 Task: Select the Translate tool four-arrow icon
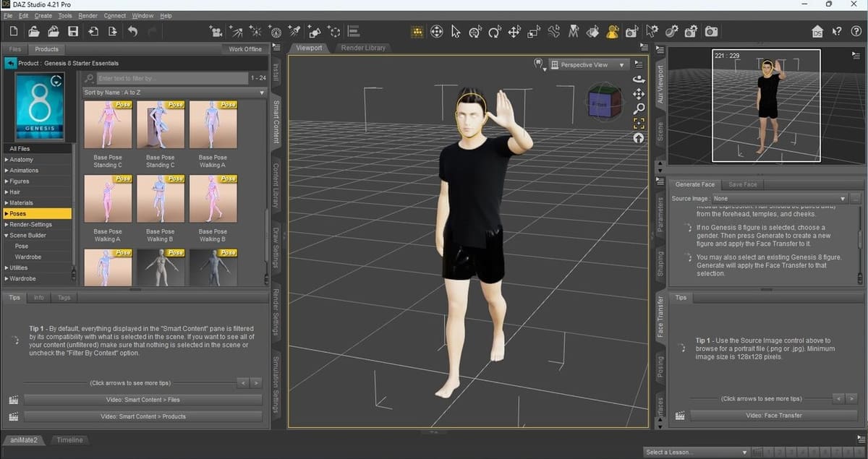coord(514,31)
